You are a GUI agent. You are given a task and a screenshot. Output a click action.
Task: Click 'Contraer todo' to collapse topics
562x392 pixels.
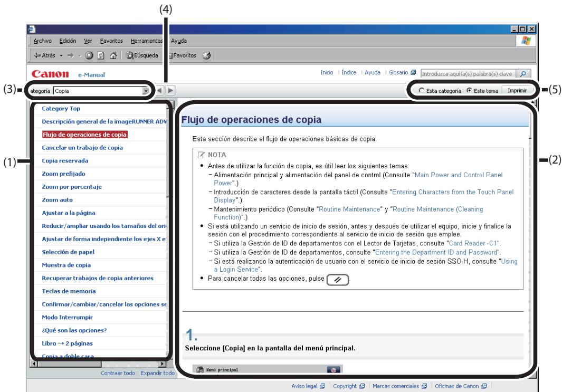coord(117,373)
